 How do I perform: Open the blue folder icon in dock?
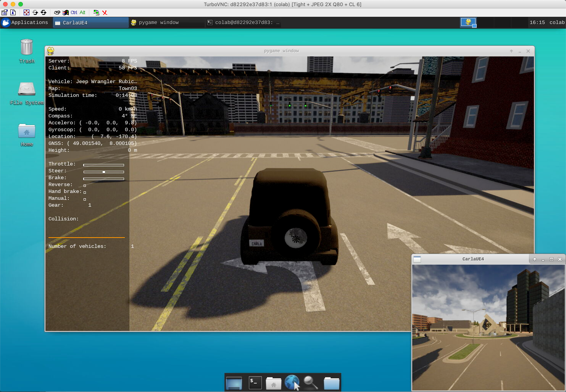tap(332, 383)
